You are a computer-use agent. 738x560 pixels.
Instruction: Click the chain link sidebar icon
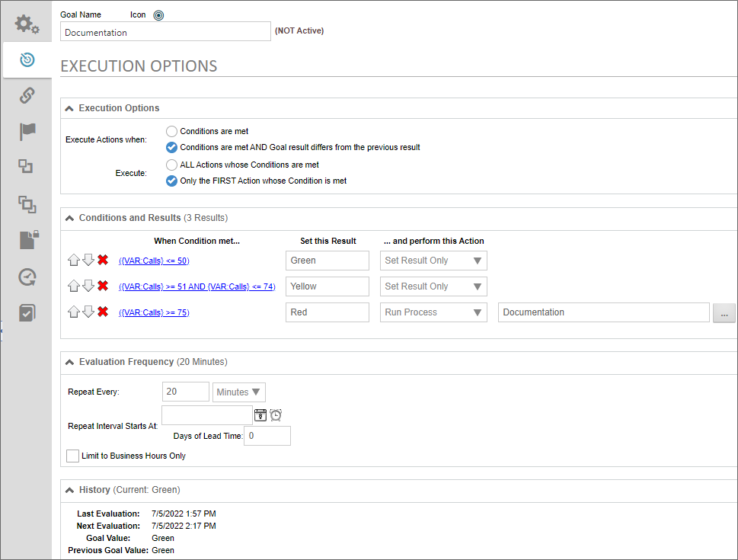[27, 95]
